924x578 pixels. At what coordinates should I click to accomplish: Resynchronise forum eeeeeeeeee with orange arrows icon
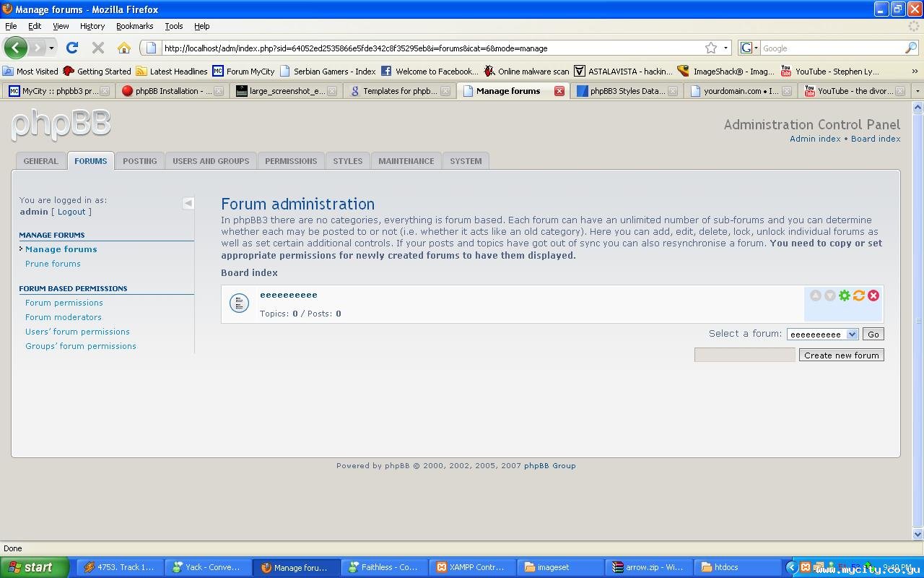[859, 296]
